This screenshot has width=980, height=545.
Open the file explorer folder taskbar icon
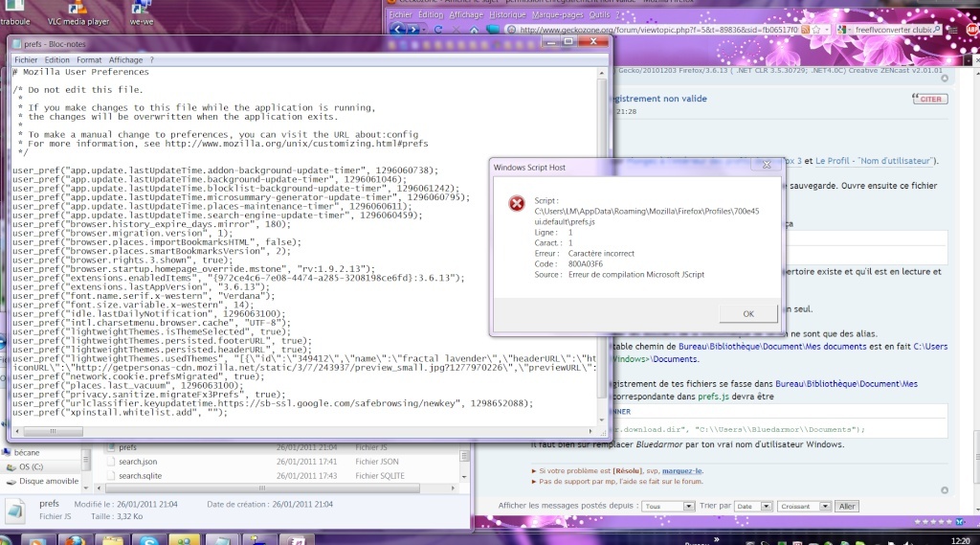(112, 540)
